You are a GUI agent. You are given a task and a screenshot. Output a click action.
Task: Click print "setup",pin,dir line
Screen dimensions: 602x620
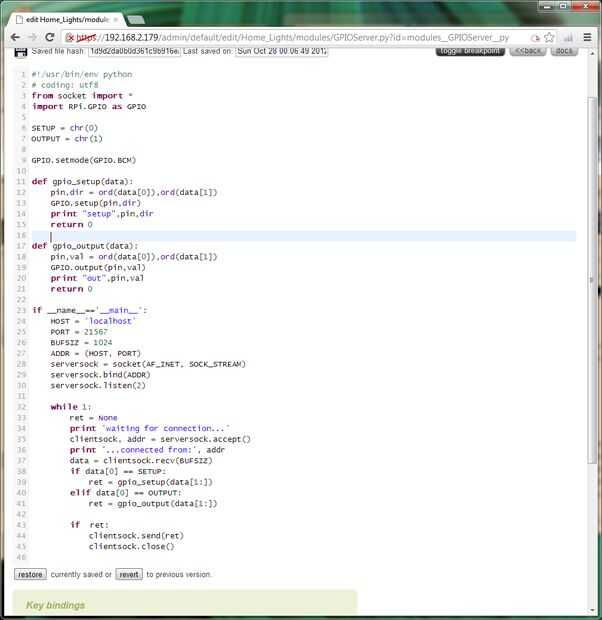point(102,214)
